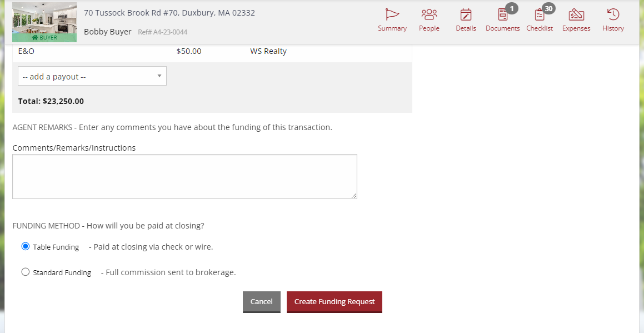Image resolution: width=644 pixels, height=333 pixels.
Task: Click the BUYER label on the photo
Action: 44,38
